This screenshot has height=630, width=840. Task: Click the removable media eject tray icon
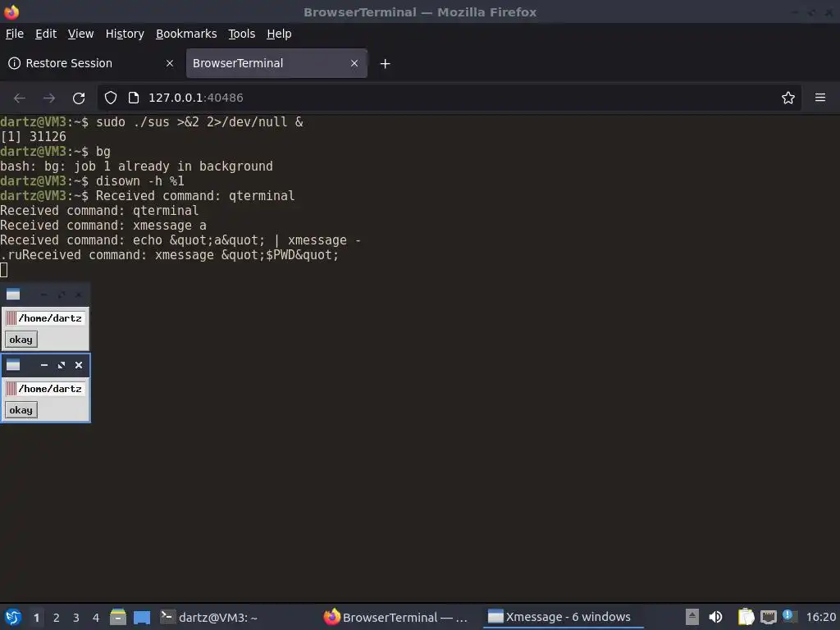[692, 617]
